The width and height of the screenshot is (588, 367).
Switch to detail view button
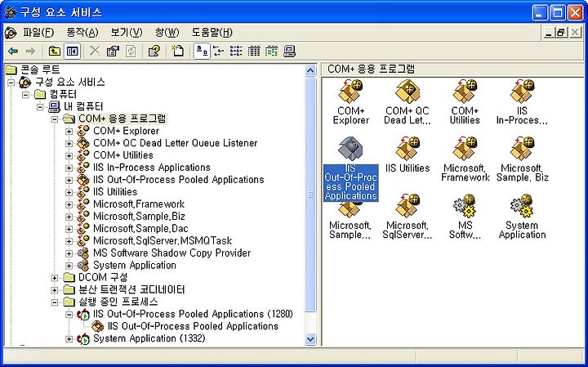[254, 51]
